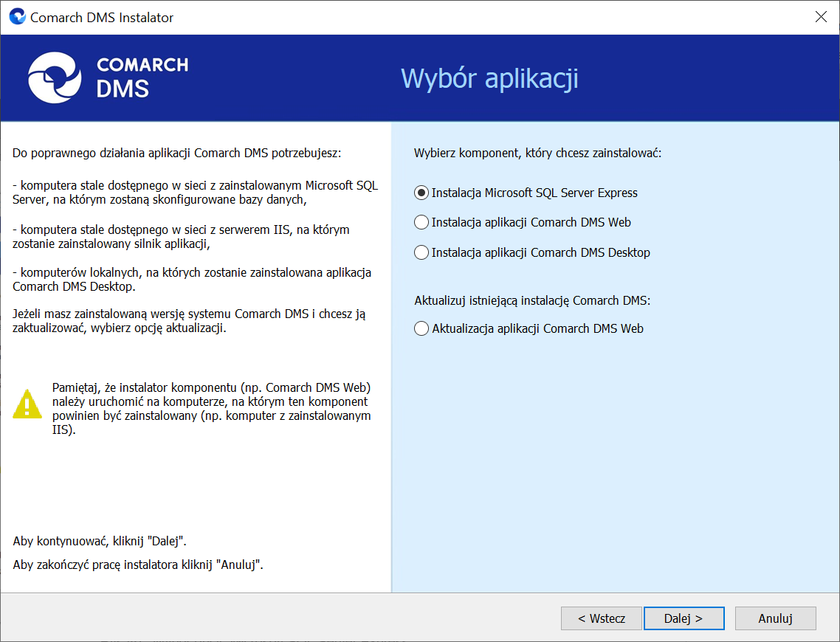Viewport: 840px width, 642px height.
Task: Choose 'Instalacja aplikacji Comarch DMS Desktop'
Action: (x=421, y=252)
